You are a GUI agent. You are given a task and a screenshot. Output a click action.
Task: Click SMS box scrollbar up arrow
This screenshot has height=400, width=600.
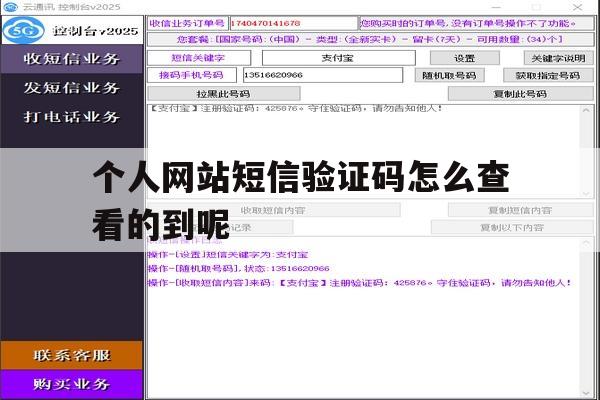click(x=586, y=110)
